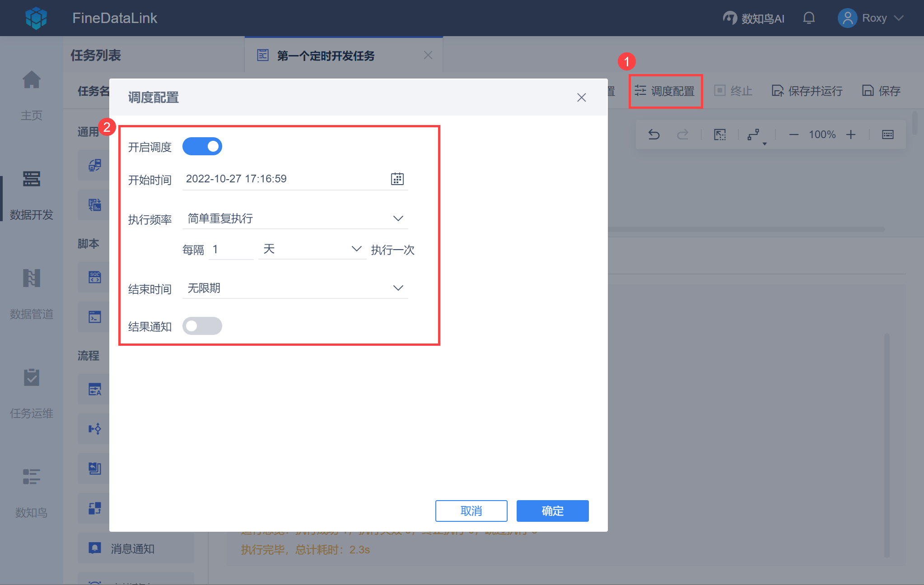924x585 pixels.
Task: Click the 确定 button
Action: click(x=552, y=511)
